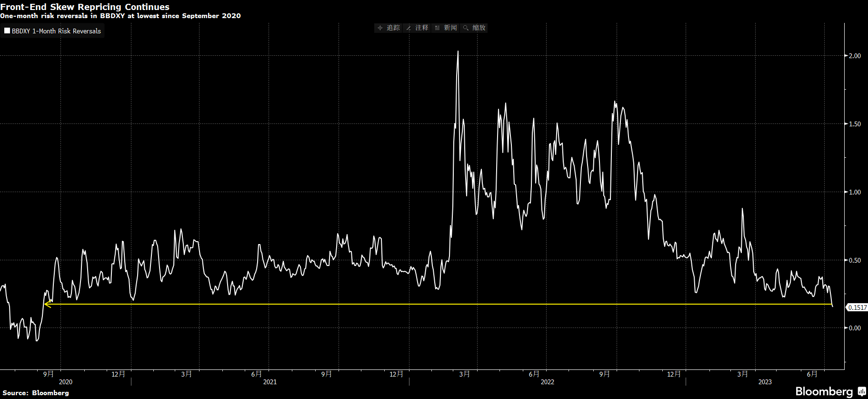The width and height of the screenshot is (868, 399).
Task: Click the 0.50 y-axis label
Action: pos(855,260)
